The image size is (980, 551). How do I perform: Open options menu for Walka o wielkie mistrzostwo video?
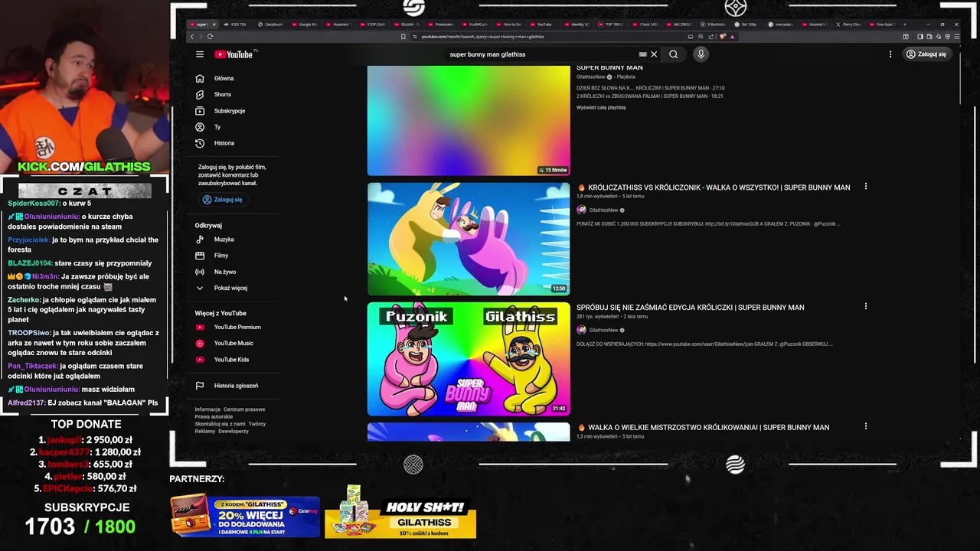coord(866,426)
